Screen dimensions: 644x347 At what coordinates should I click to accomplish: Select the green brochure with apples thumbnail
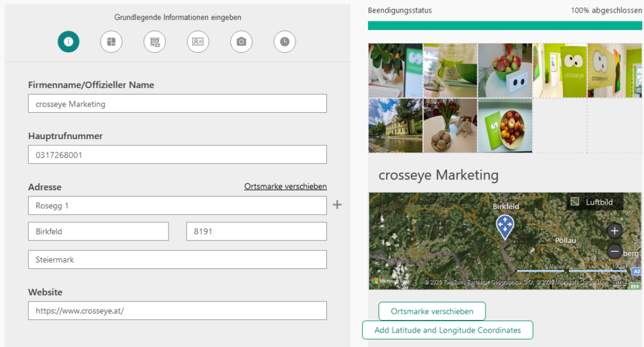[505, 125]
